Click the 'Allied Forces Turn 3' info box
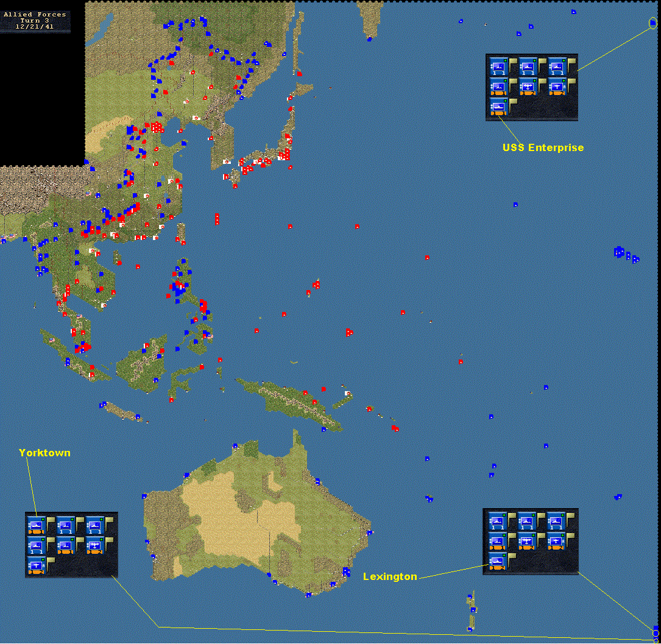Image resolution: width=661 pixels, height=644 pixels. (x=35, y=21)
